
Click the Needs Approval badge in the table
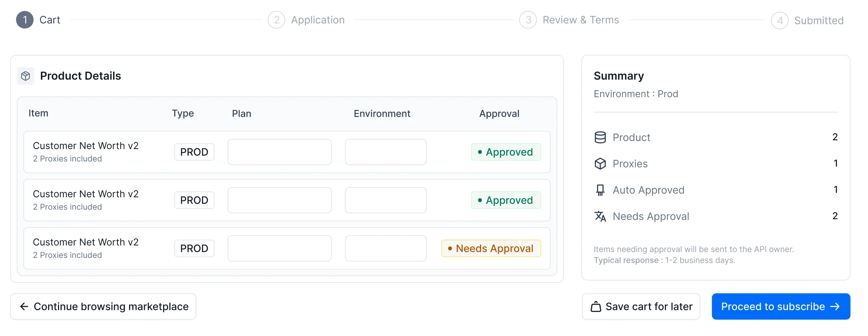click(x=491, y=248)
